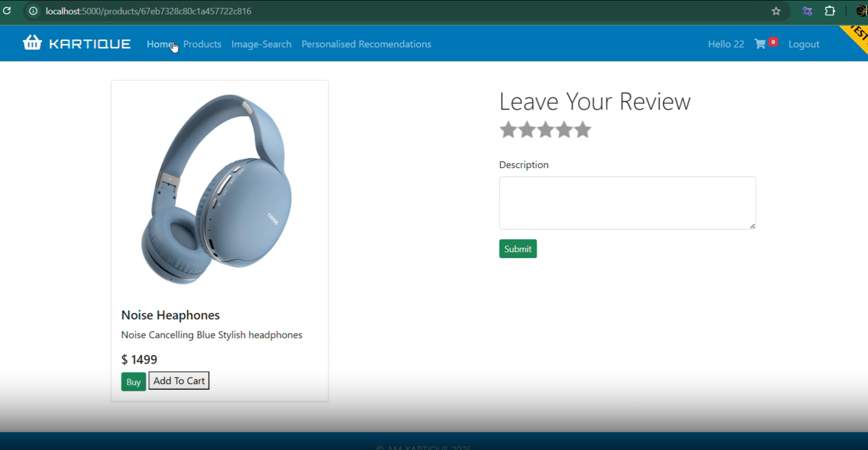
Task: Rate two stars in the review
Action: [x=527, y=130]
